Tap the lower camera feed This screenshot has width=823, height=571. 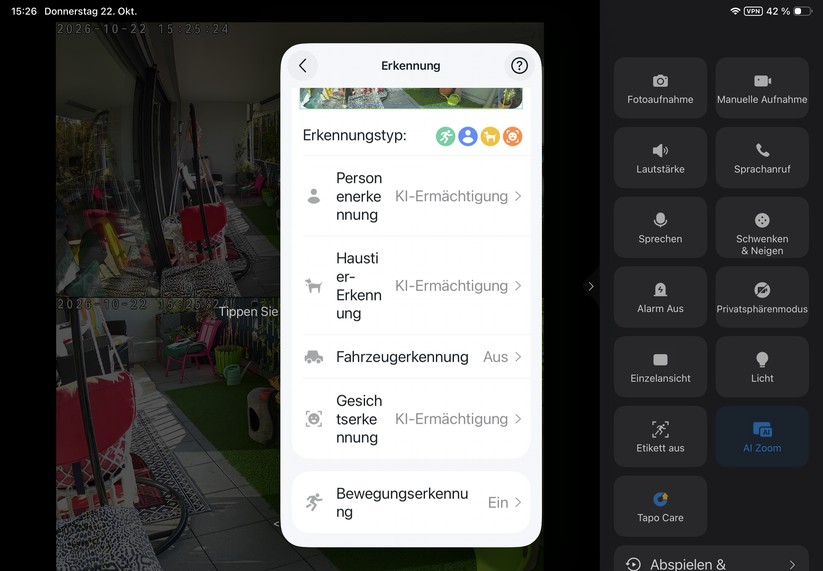(x=168, y=434)
